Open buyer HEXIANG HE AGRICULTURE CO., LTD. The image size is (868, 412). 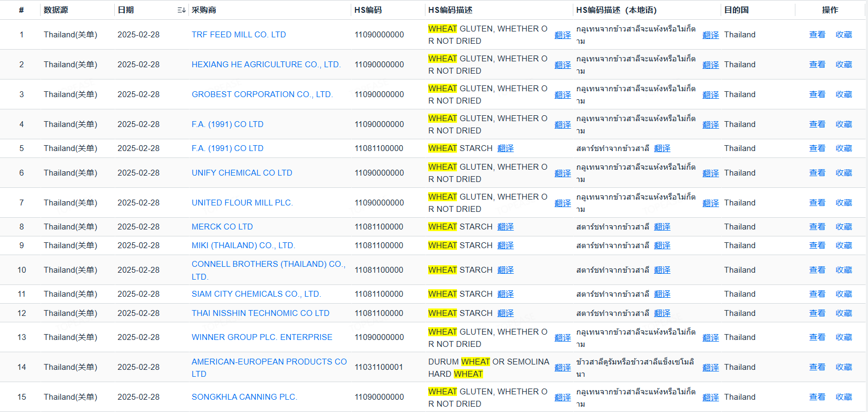[266, 65]
